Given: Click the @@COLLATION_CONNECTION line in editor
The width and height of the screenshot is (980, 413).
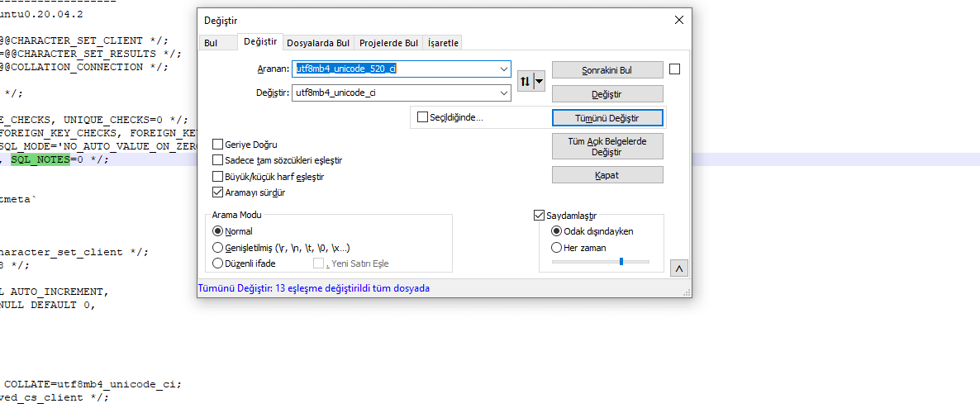Looking at the screenshot, I should tap(83, 67).
